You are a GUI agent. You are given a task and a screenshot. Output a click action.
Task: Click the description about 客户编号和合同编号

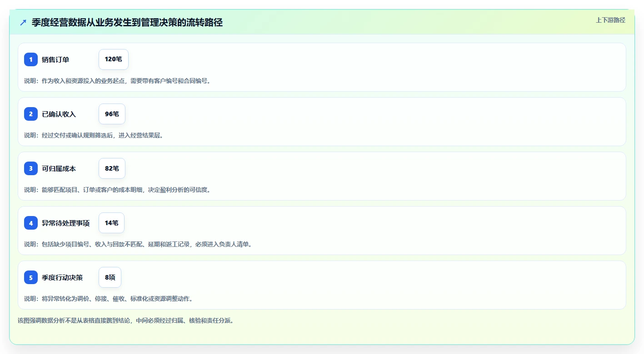[x=117, y=81]
